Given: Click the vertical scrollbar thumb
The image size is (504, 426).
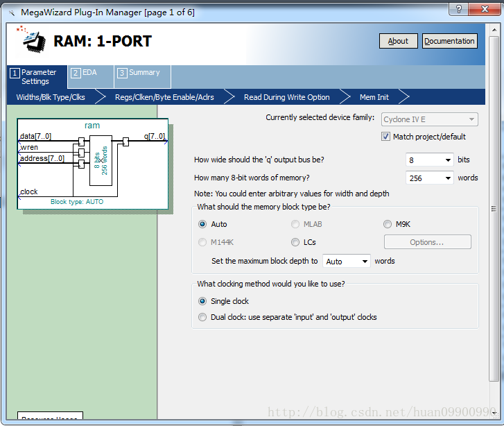Looking at the screenshot, I should coord(494,209).
